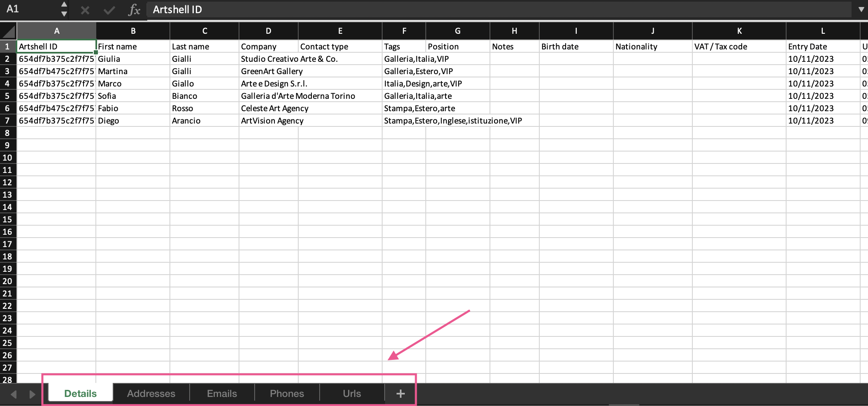Select the last name Giallo cell
Viewport: 868px width, 406px height.
point(204,84)
